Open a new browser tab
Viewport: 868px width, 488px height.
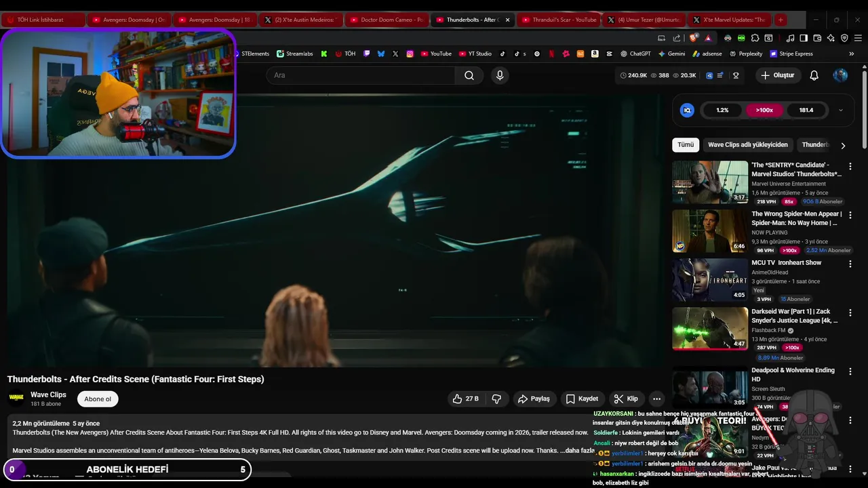tap(781, 20)
